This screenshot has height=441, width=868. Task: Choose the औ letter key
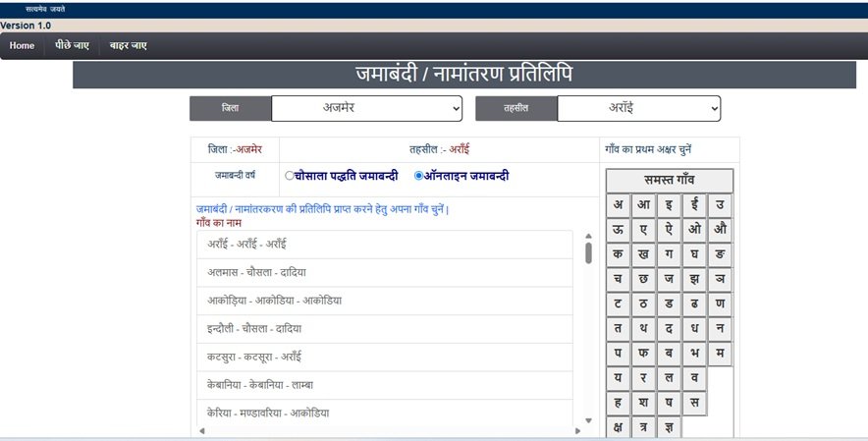pyautogui.click(x=720, y=229)
